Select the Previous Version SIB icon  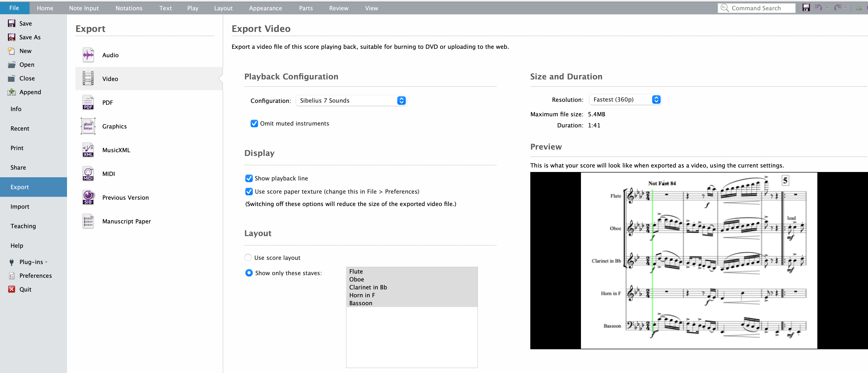click(x=88, y=198)
